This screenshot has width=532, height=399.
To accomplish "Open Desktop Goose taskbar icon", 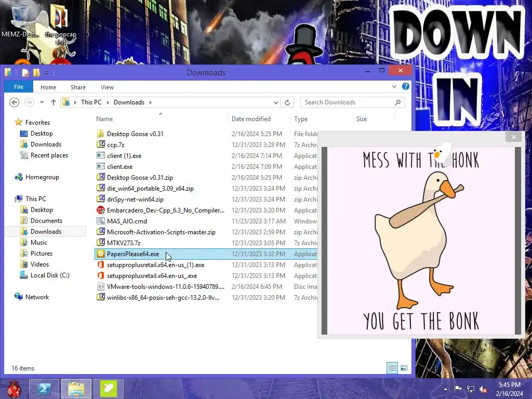I will [108, 389].
